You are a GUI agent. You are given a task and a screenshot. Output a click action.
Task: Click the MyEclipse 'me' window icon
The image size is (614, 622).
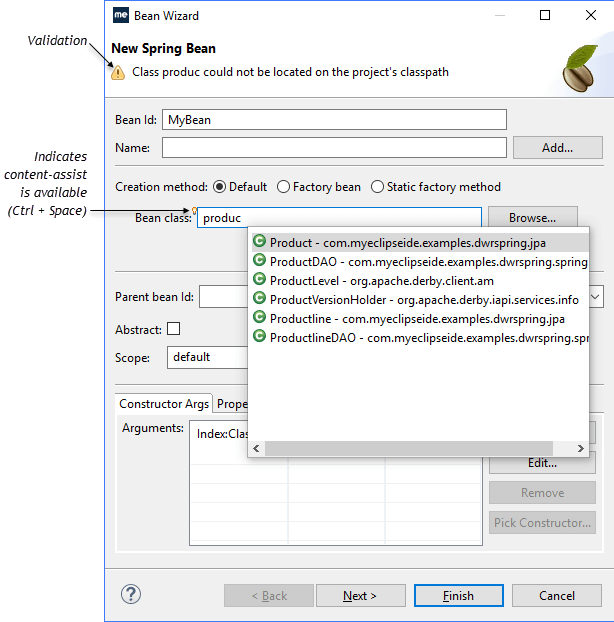[x=121, y=15]
